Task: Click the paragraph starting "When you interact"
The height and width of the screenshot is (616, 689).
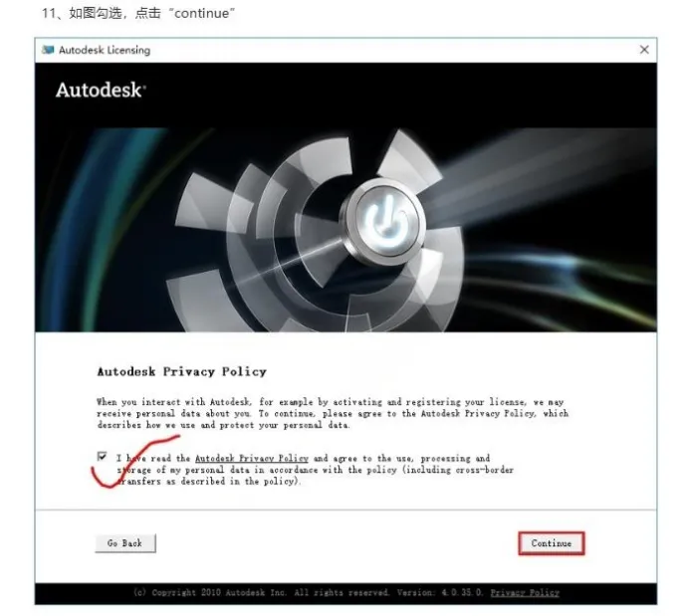Action: [333, 414]
